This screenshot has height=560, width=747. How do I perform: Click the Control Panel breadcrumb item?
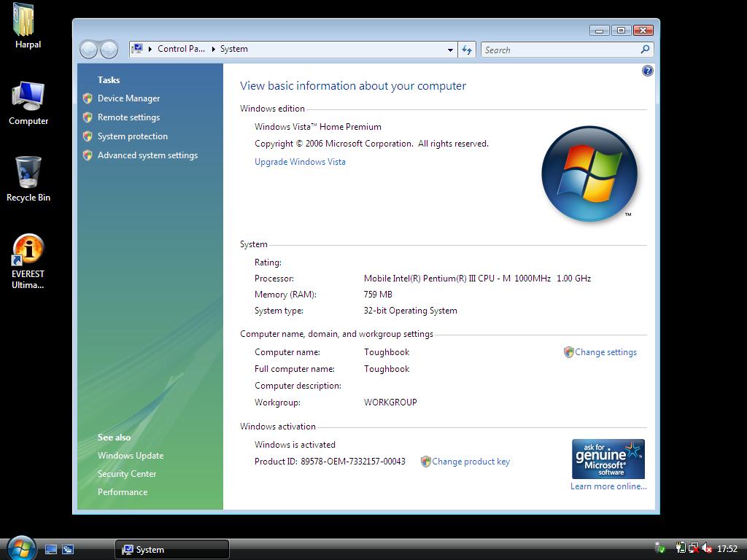(181, 49)
